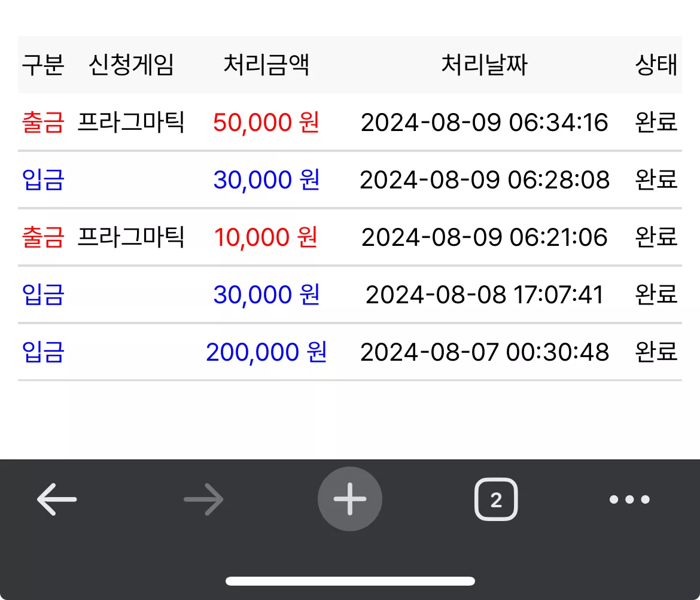700x600 pixels.
Task: Tap the 10,000 원 withdrawal amount
Action: coord(266,237)
